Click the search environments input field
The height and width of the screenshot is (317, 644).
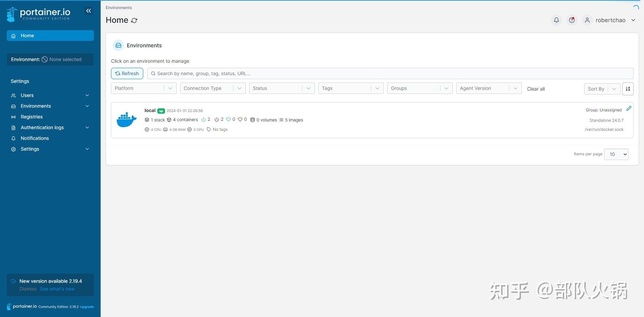pos(302,73)
